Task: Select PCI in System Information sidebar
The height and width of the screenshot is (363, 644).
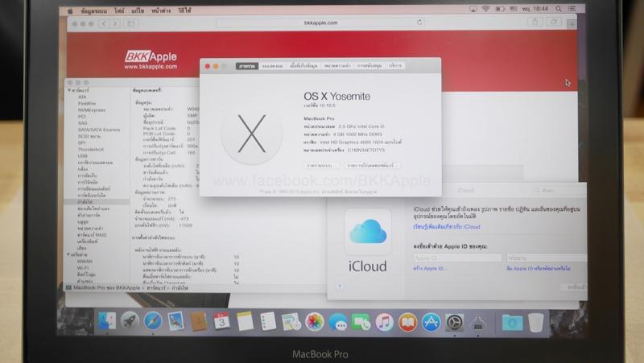Action: coord(82,117)
